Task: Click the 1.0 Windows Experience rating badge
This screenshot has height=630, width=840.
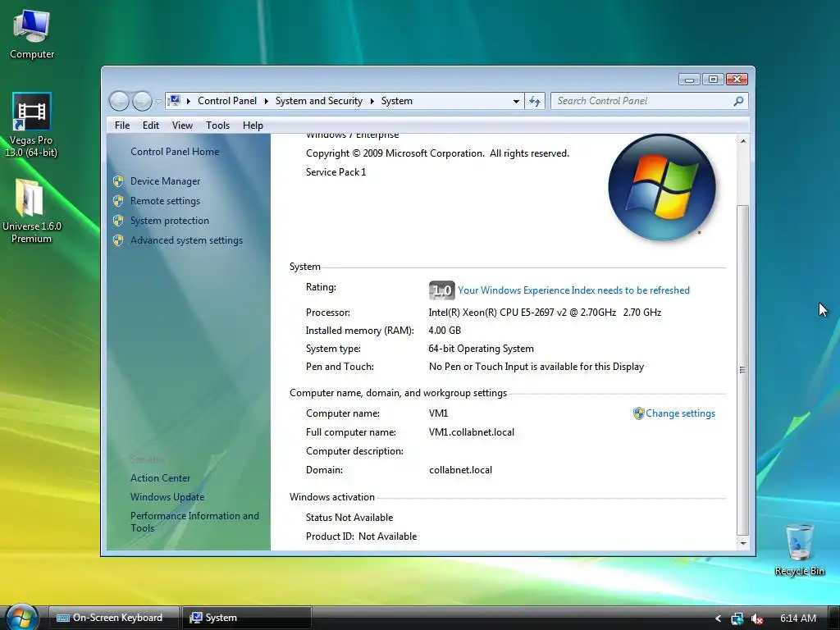Action: pyautogui.click(x=441, y=290)
